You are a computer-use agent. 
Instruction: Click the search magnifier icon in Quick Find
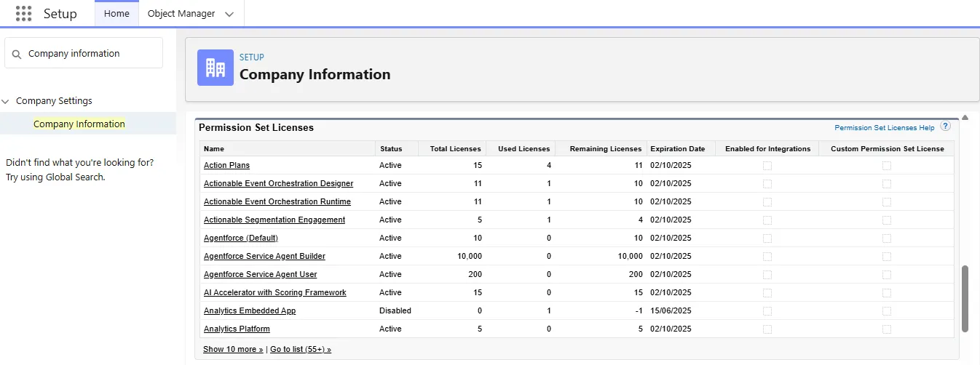tap(17, 54)
